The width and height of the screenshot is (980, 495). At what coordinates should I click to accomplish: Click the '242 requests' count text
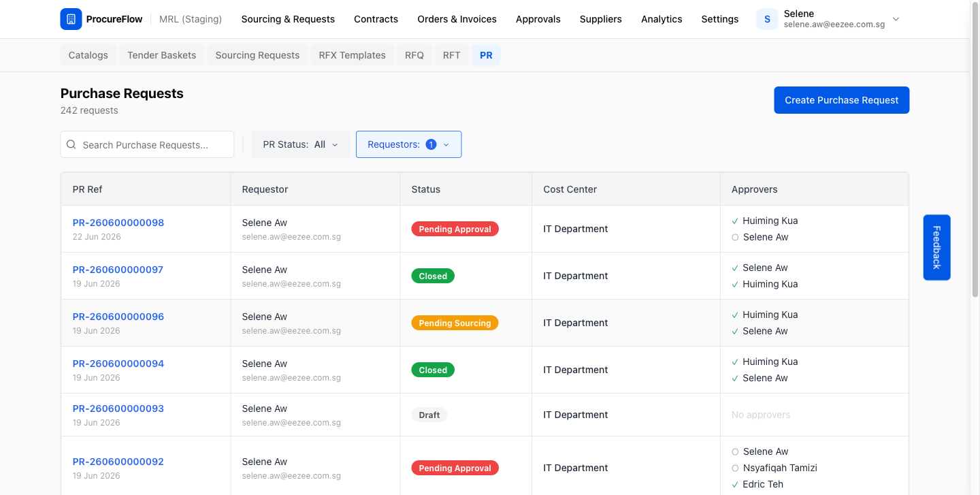click(89, 110)
